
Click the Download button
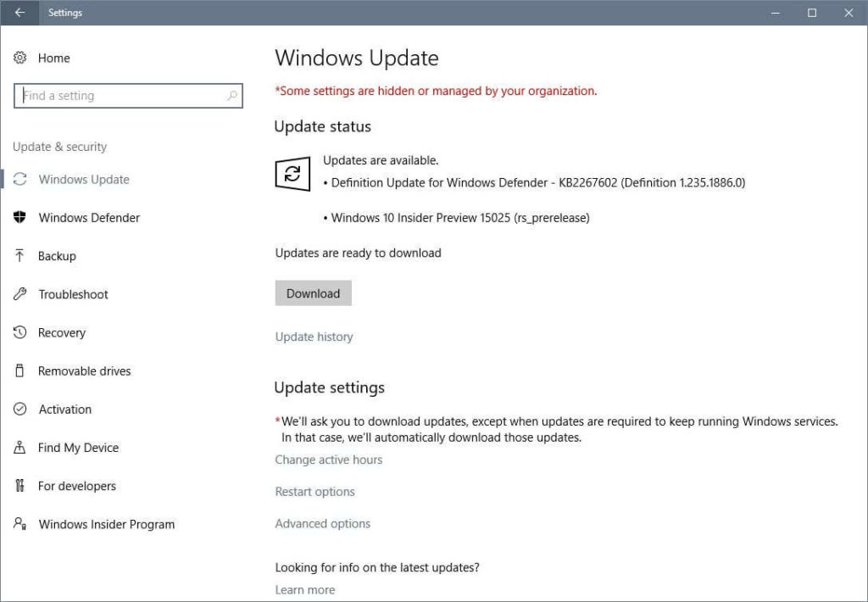313,293
